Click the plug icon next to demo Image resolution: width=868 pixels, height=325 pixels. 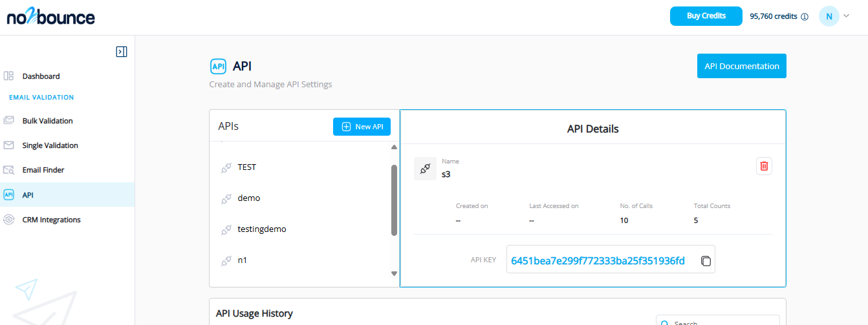pyautogui.click(x=226, y=198)
